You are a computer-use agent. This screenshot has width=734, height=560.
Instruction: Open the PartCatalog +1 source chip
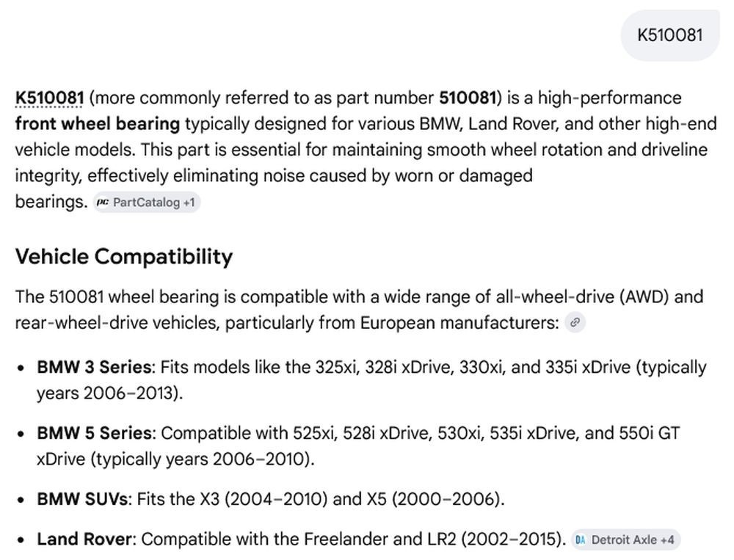[147, 203]
